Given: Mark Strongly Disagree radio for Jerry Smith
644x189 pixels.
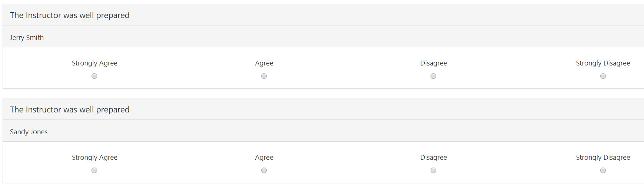Looking at the screenshot, I should (603, 76).
